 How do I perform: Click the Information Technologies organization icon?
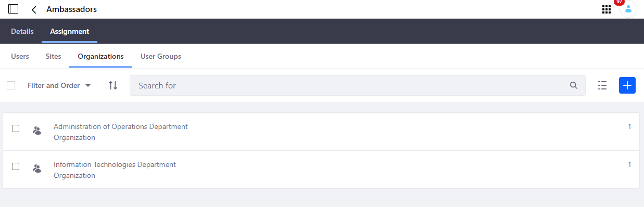click(x=36, y=169)
